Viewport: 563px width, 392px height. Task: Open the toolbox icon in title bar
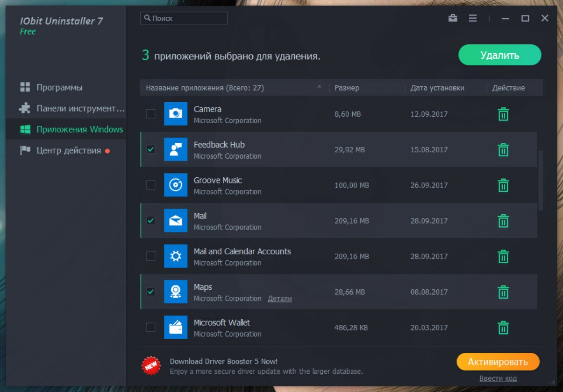pyautogui.click(x=453, y=18)
